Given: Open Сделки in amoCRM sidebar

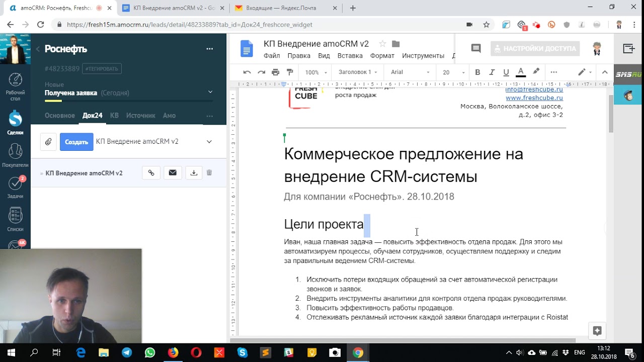Looking at the screenshot, I should click(16, 123).
